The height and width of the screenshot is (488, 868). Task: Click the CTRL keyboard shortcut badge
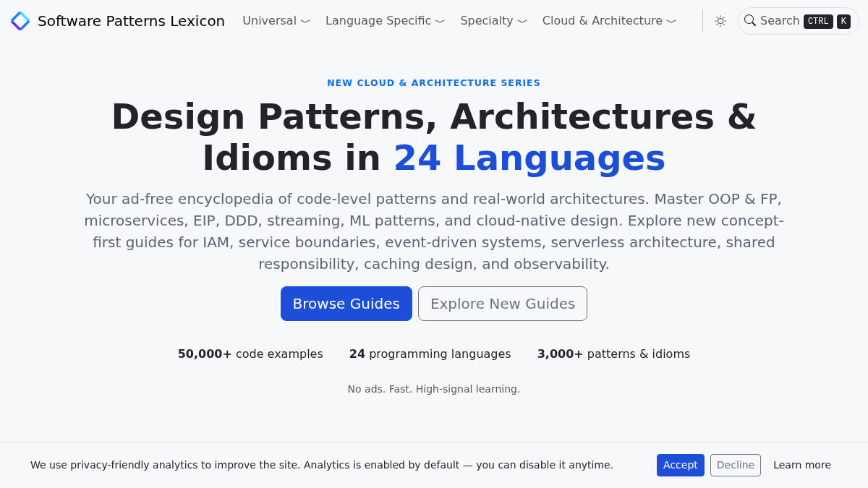[818, 22]
